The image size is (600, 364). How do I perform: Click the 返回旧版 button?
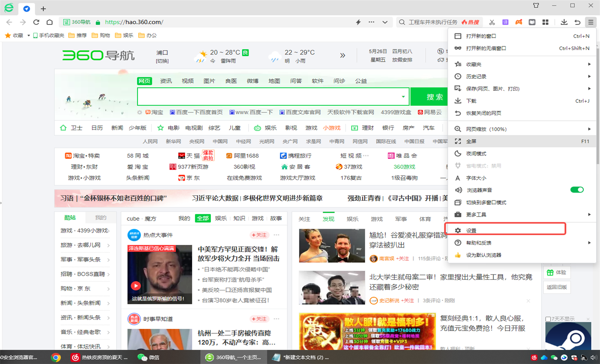(557, 287)
